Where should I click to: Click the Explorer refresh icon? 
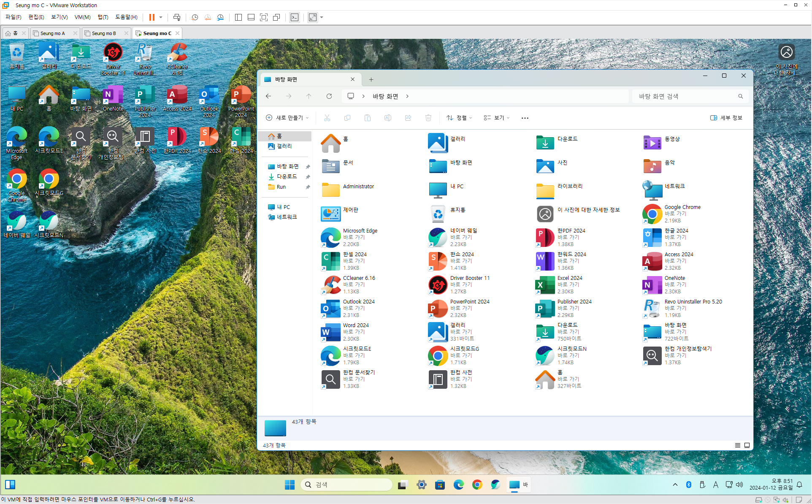click(329, 96)
